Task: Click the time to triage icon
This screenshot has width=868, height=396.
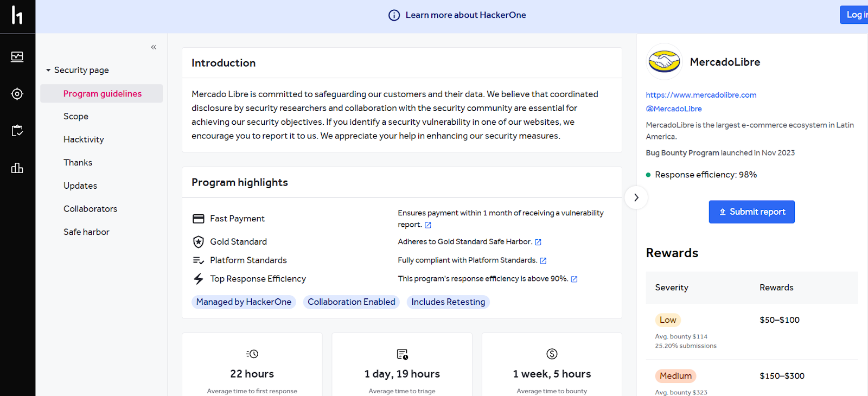Action: [x=402, y=354]
